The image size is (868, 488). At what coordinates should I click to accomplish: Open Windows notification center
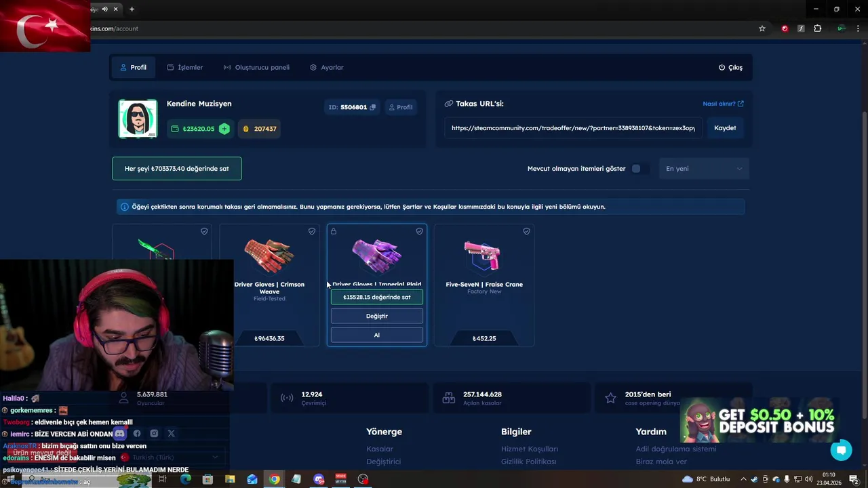click(854, 479)
